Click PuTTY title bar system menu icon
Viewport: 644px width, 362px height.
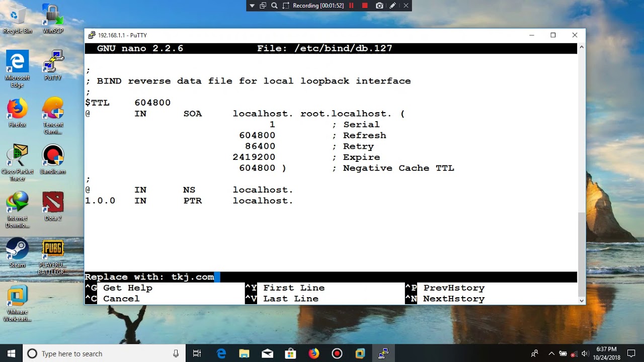(92, 35)
